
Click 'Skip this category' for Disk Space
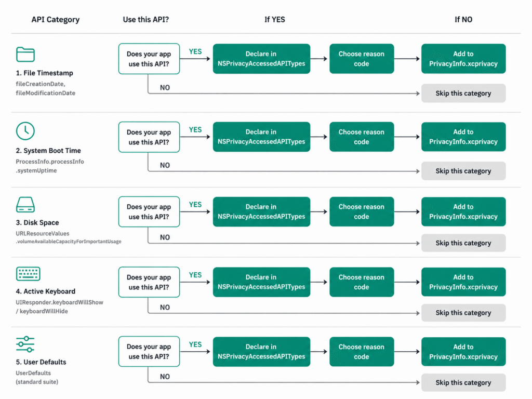coord(463,243)
